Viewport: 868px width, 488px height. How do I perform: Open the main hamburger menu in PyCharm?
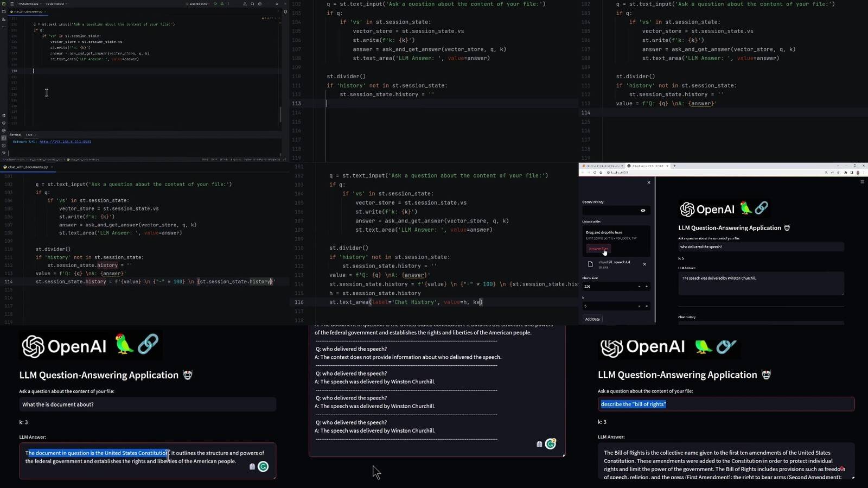pos(12,4)
